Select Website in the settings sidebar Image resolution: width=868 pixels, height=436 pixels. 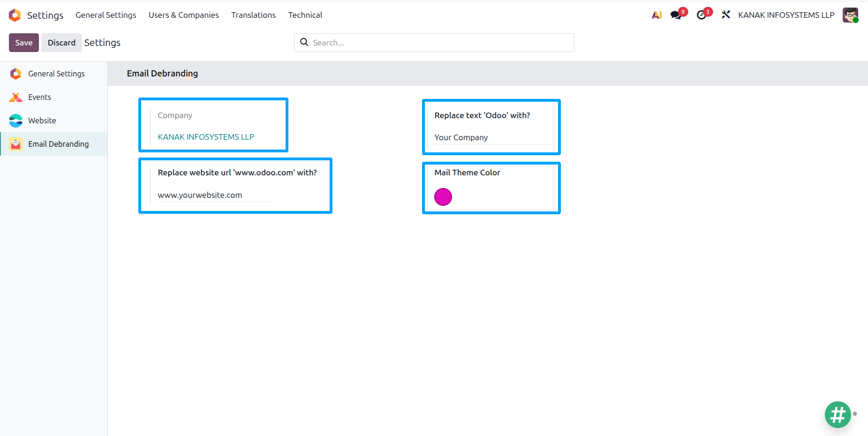[x=54, y=120]
